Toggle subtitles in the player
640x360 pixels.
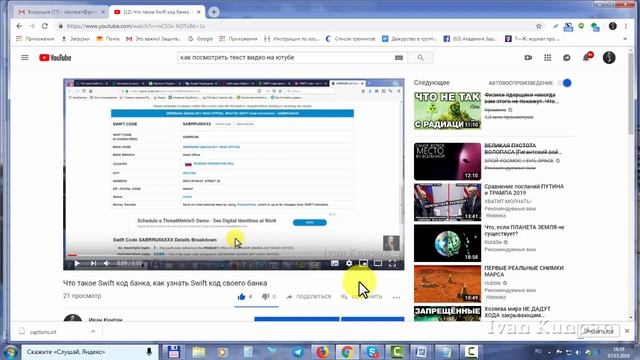pyautogui.click(x=335, y=263)
